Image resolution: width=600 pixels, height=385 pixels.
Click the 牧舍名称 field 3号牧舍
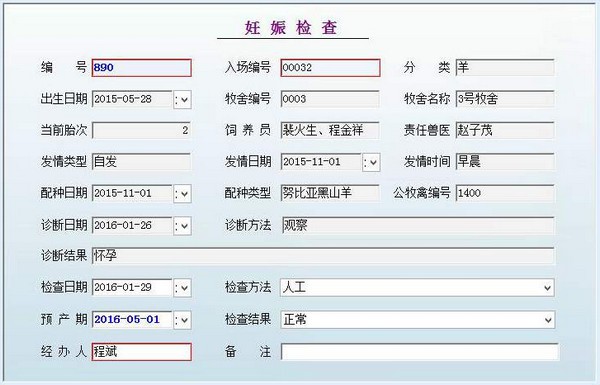tap(505, 100)
